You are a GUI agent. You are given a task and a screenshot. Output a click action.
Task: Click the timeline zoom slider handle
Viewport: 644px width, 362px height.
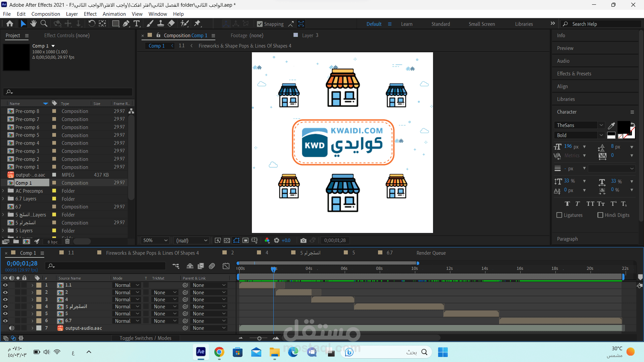pos(259,338)
